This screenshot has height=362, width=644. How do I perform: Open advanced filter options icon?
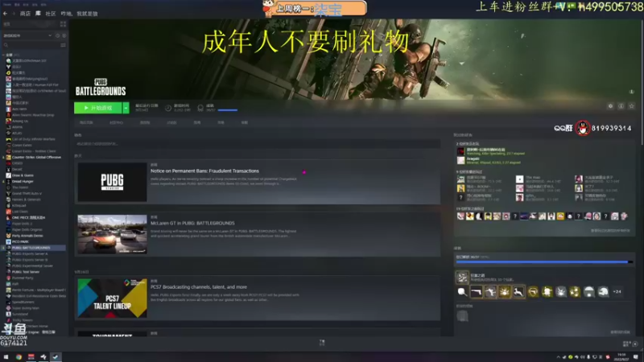pos(63,45)
